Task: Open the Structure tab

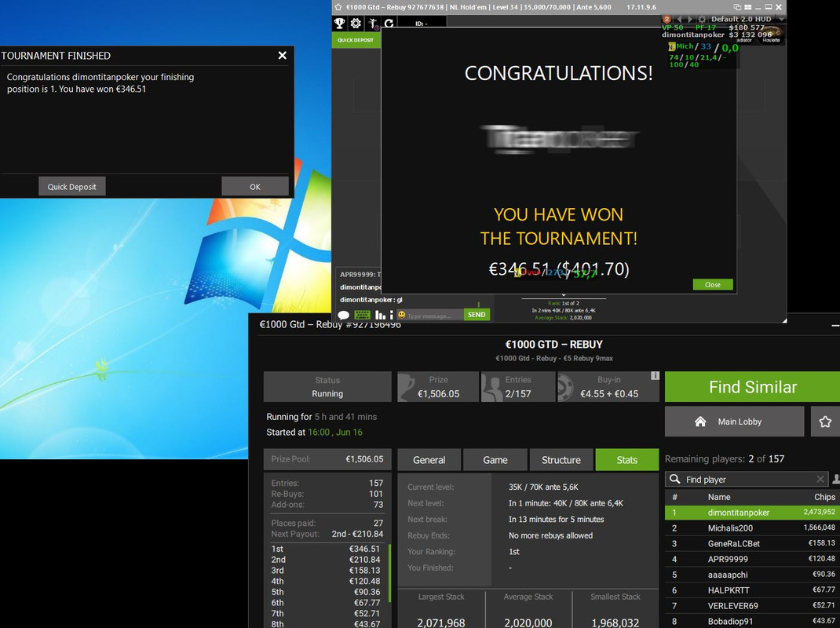Action: (561, 460)
